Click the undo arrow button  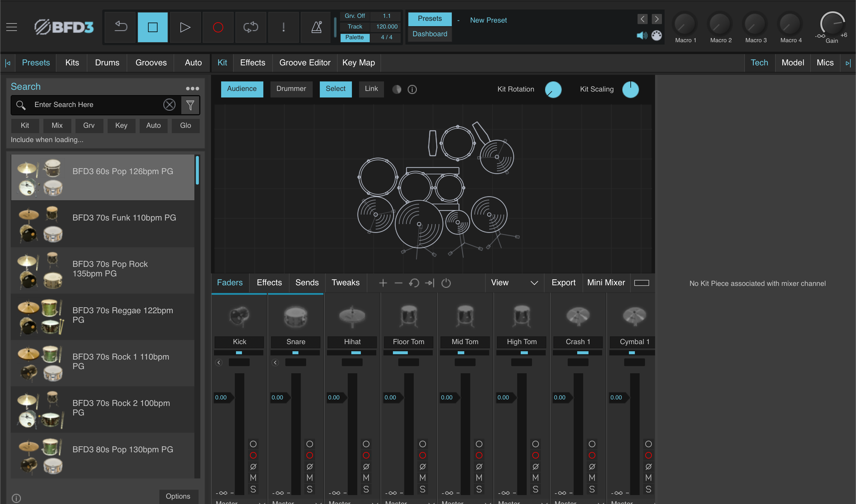tap(120, 27)
